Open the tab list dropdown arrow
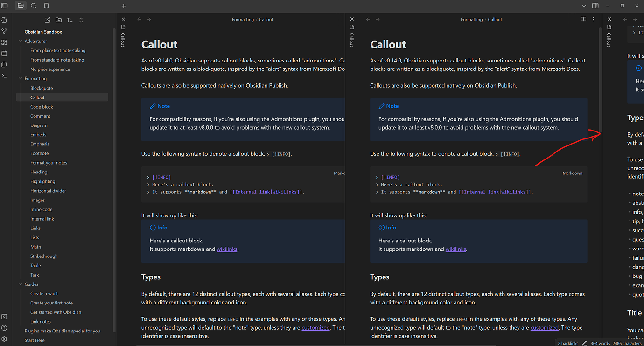The image size is (644, 346). tap(584, 6)
